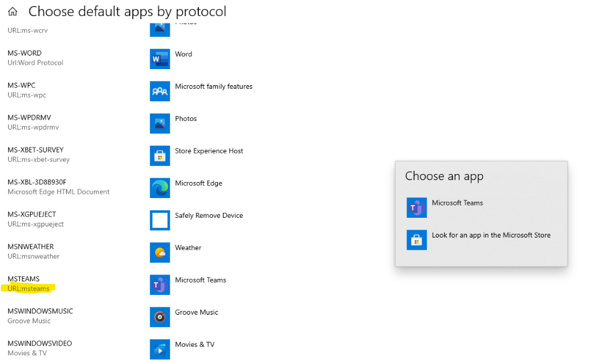Click the Photos icon for MS-WPDRMV
Image resolution: width=599 pixels, height=364 pixels.
pyautogui.click(x=160, y=123)
